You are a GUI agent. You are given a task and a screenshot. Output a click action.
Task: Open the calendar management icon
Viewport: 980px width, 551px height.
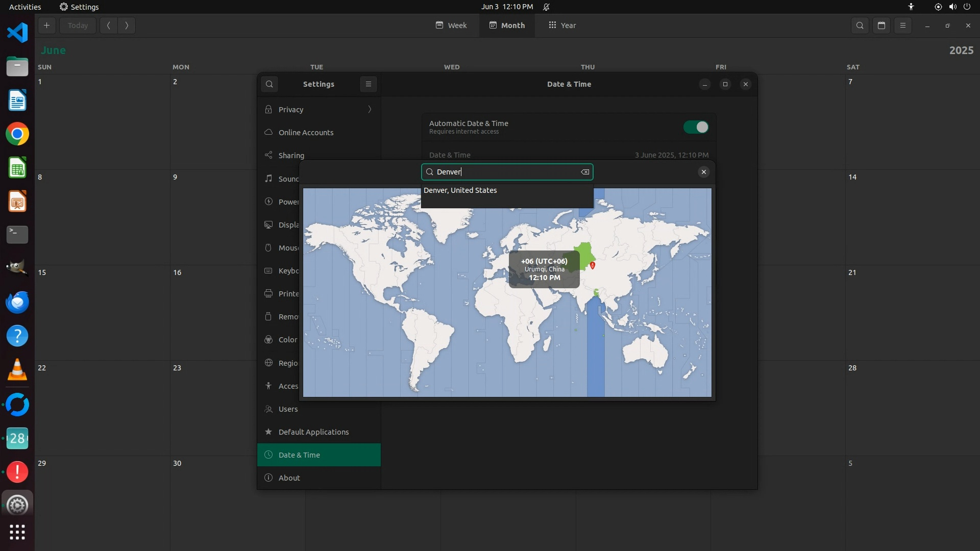(x=881, y=26)
